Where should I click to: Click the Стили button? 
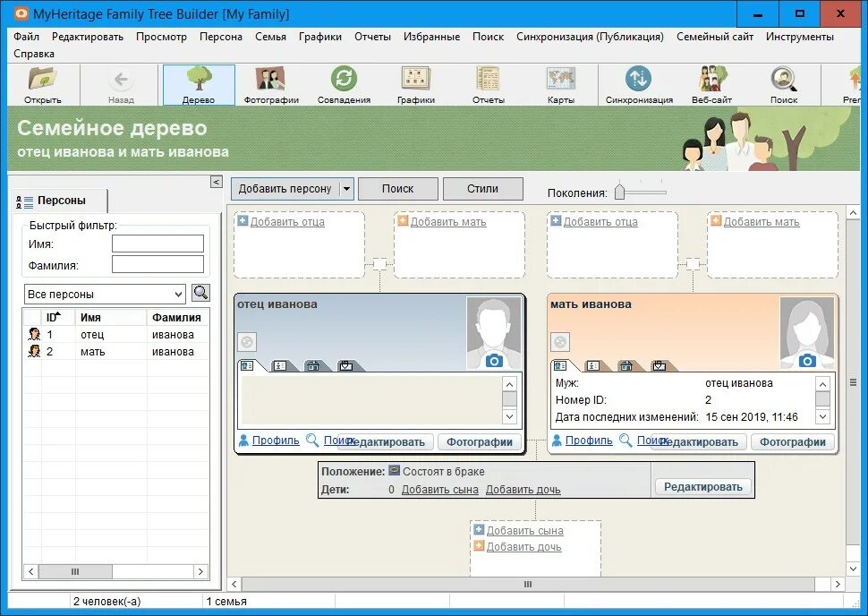(x=482, y=188)
